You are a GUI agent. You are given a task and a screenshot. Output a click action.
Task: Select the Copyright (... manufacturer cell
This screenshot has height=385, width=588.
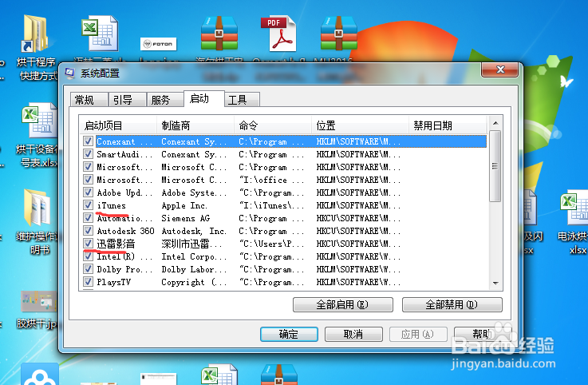[x=194, y=282]
